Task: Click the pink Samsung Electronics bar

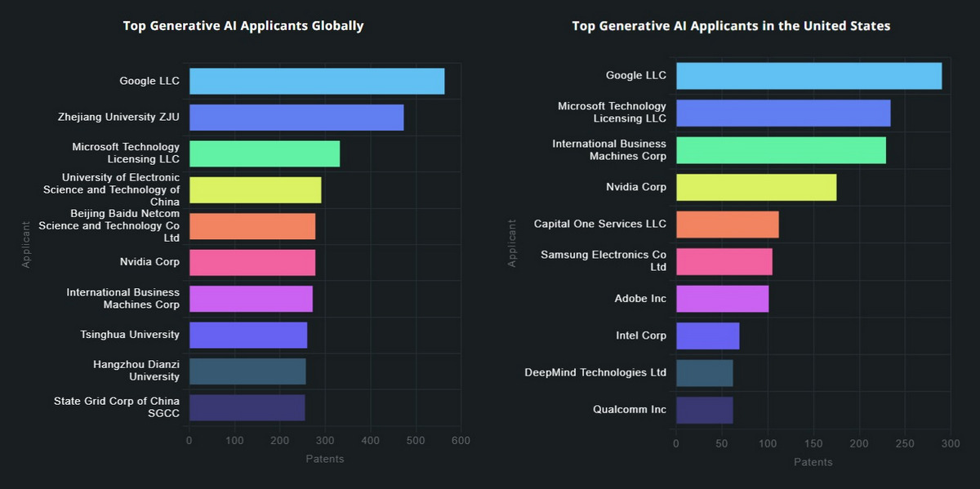Action: point(724,261)
